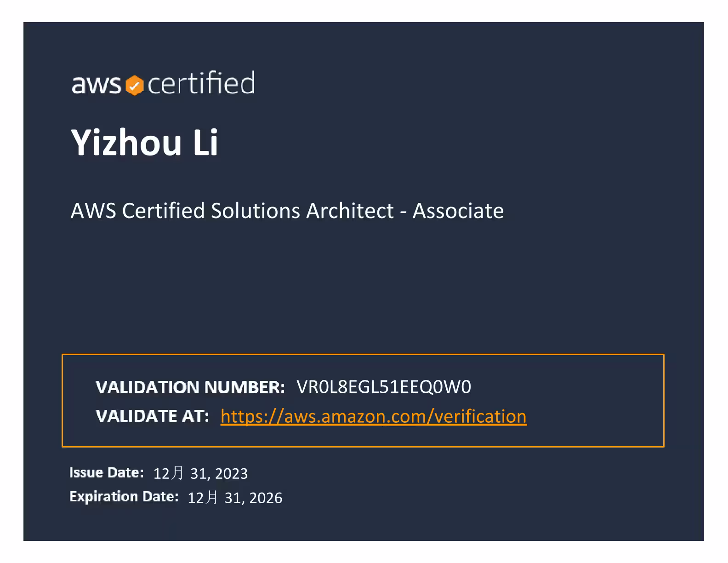Click the word 'Solutions' in the title
The image size is (728, 563).
(x=255, y=211)
